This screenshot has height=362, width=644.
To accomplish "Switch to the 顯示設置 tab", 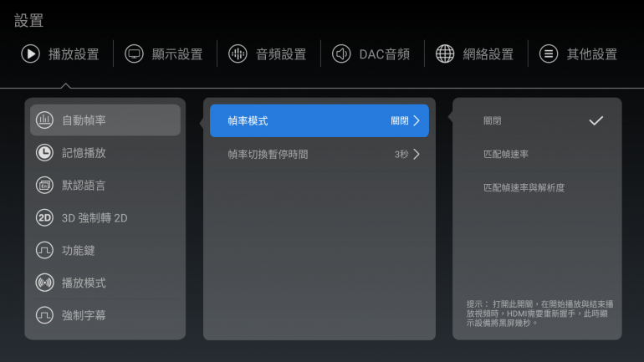I will [x=176, y=54].
